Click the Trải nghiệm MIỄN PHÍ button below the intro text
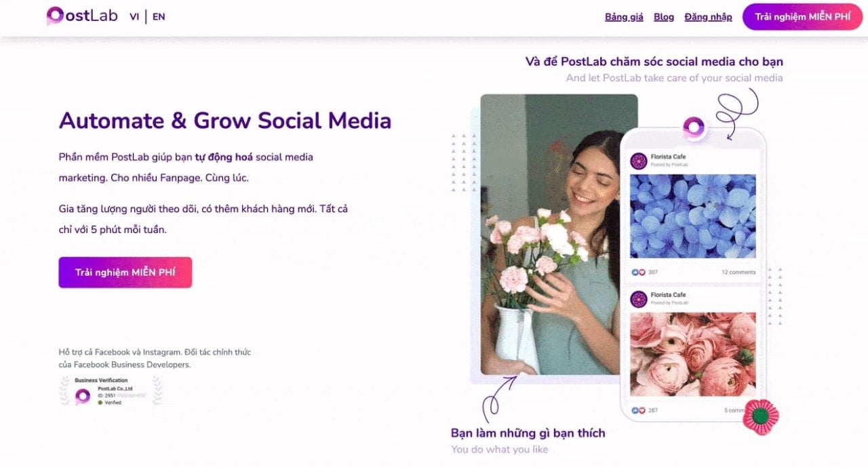The width and height of the screenshot is (868, 467). coord(125,272)
